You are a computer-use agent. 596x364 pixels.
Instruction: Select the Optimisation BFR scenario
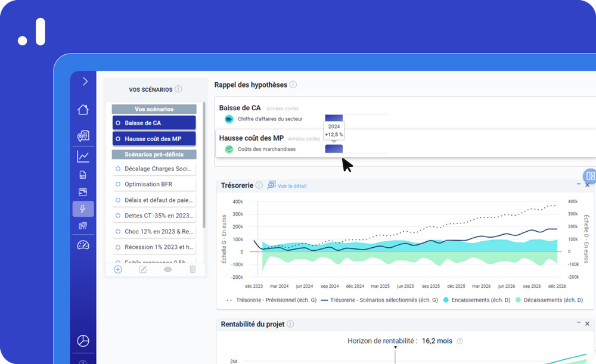[x=154, y=184]
